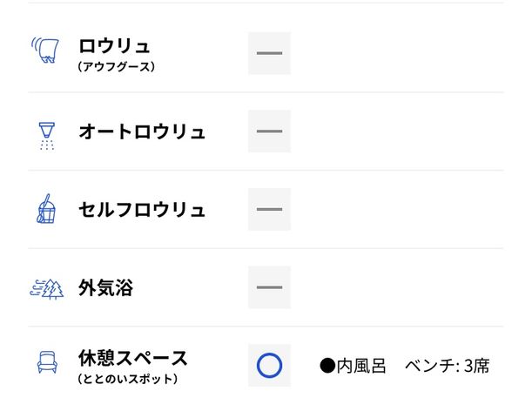This screenshot has width=532, height=418.
Task: Open the 外気浴 label
Action: click(x=105, y=287)
